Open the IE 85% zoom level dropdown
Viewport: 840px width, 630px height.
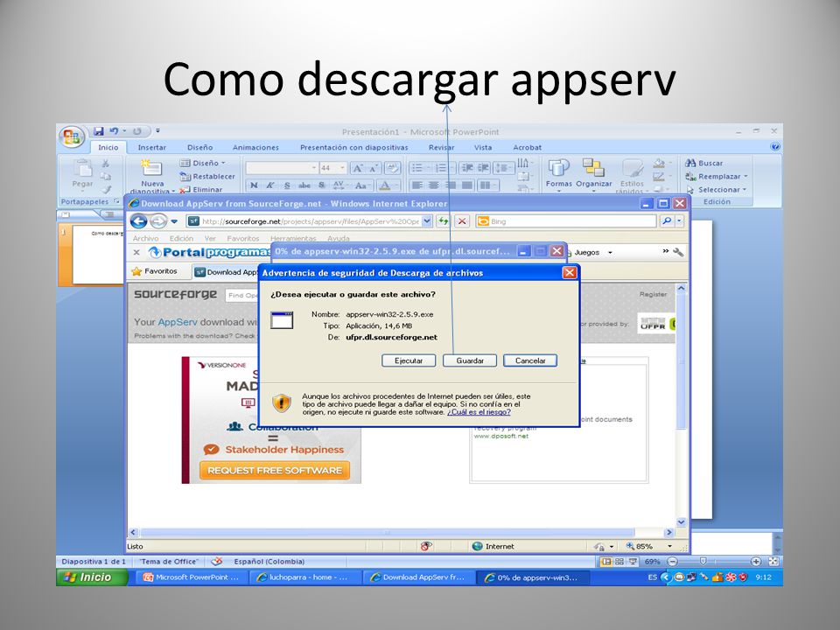669,546
